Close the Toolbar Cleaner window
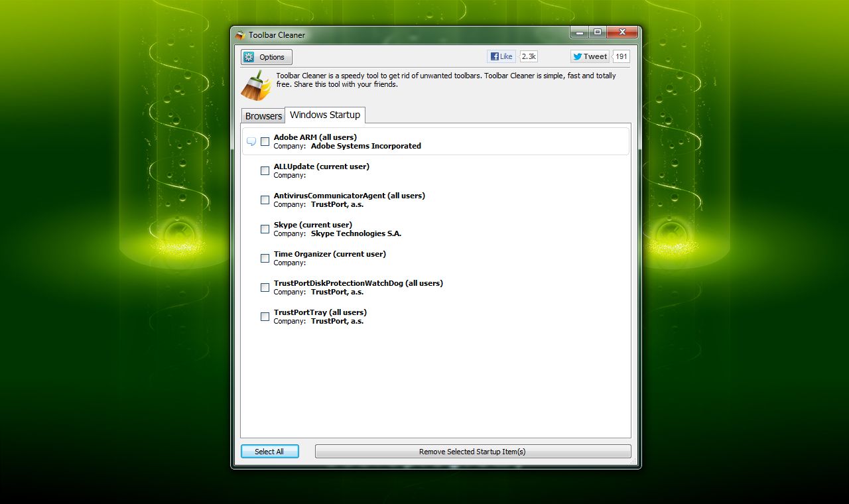Screen dimensions: 849x504 click(x=622, y=32)
